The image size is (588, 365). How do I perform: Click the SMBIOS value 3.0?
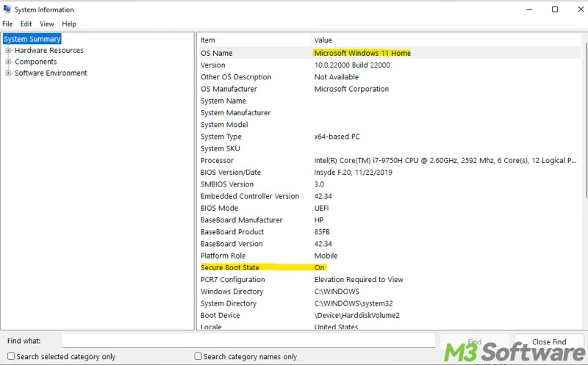click(x=319, y=184)
